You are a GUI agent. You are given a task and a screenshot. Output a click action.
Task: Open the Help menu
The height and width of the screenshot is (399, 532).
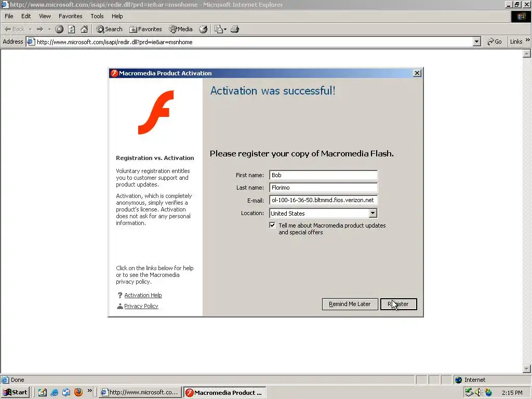click(117, 16)
